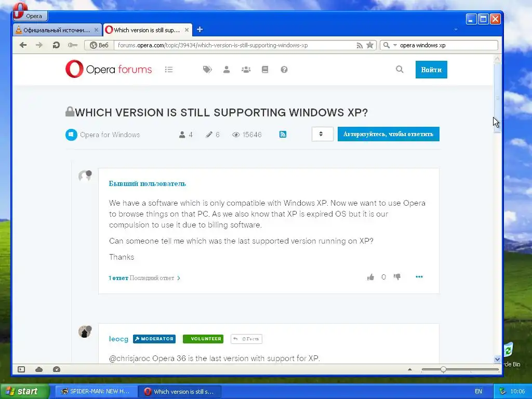The width and height of the screenshot is (532, 399).
Task: Select the 'Which version is still sup…' tab
Action: [x=148, y=30]
